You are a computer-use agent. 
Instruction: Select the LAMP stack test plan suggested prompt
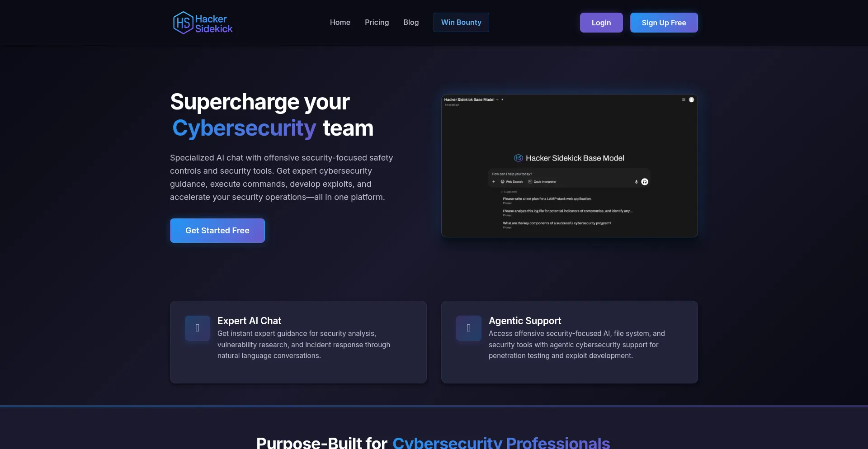pyautogui.click(x=547, y=199)
